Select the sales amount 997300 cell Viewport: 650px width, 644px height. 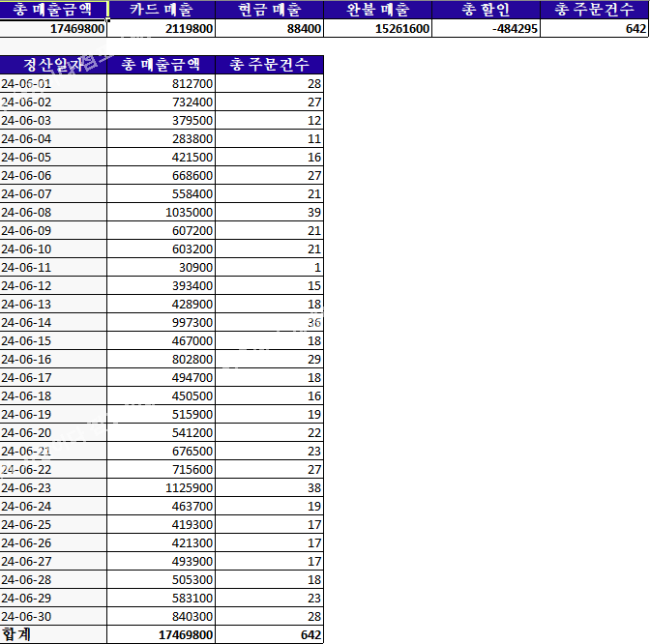tap(162, 322)
